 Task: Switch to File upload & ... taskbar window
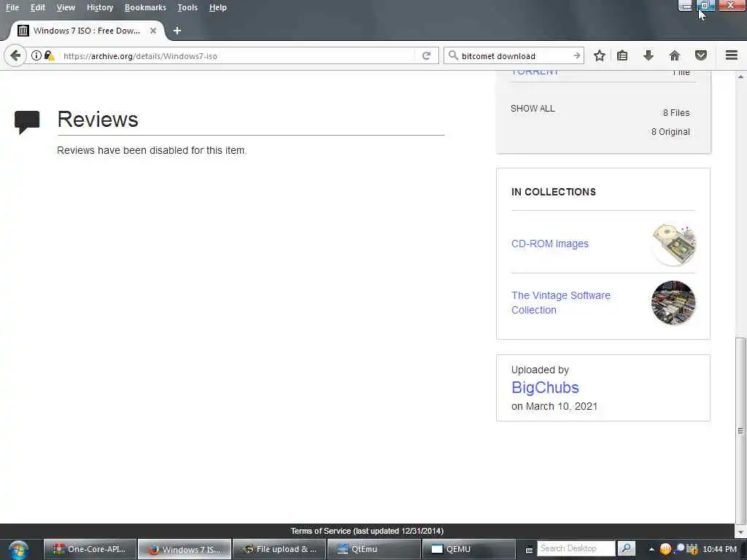279,549
